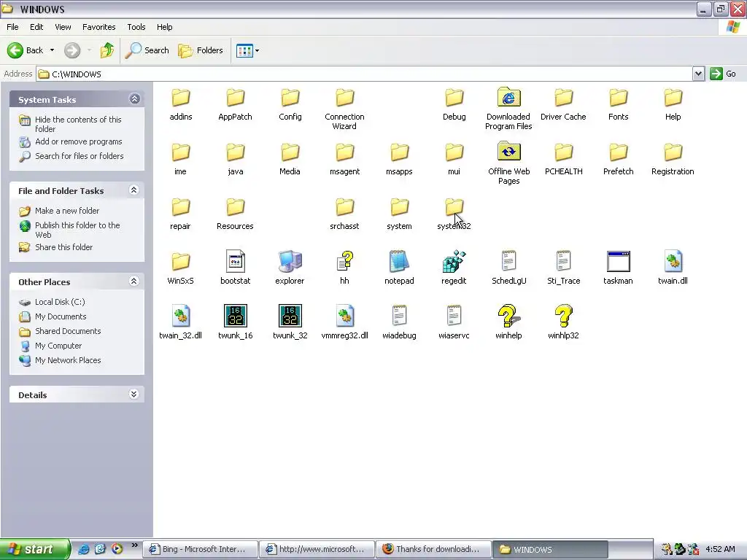Screen dimensions: 747x560
Task: Select the twain_32.dll file icon
Action: point(181,316)
